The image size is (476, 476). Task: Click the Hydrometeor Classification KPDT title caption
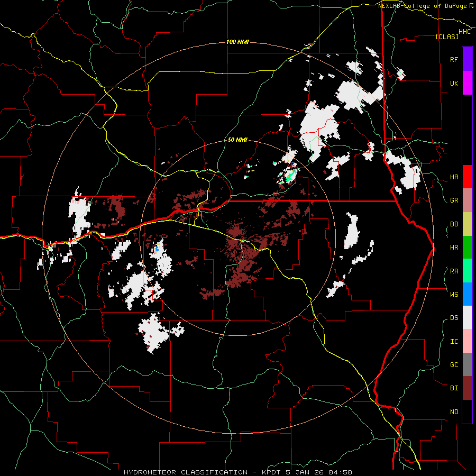(237, 472)
